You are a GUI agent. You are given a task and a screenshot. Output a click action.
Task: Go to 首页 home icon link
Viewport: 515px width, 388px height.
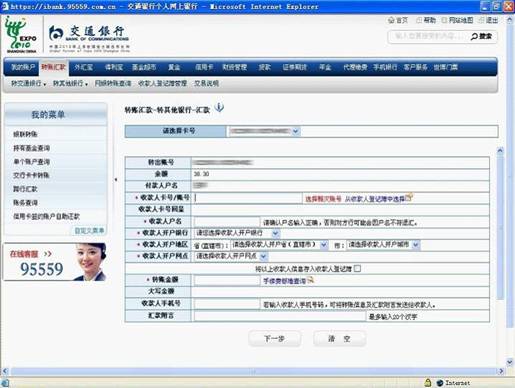click(398, 20)
